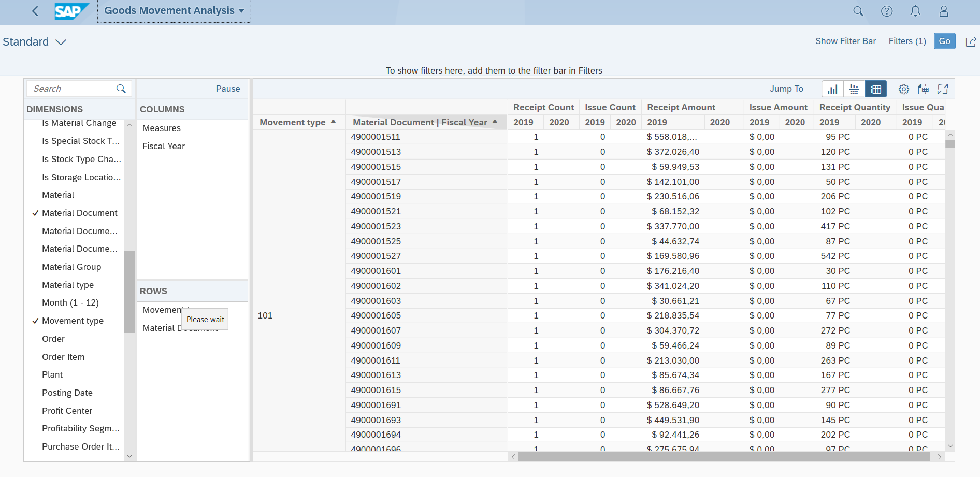Open the help menu
The width and height of the screenshot is (980, 477).
[x=887, y=10]
